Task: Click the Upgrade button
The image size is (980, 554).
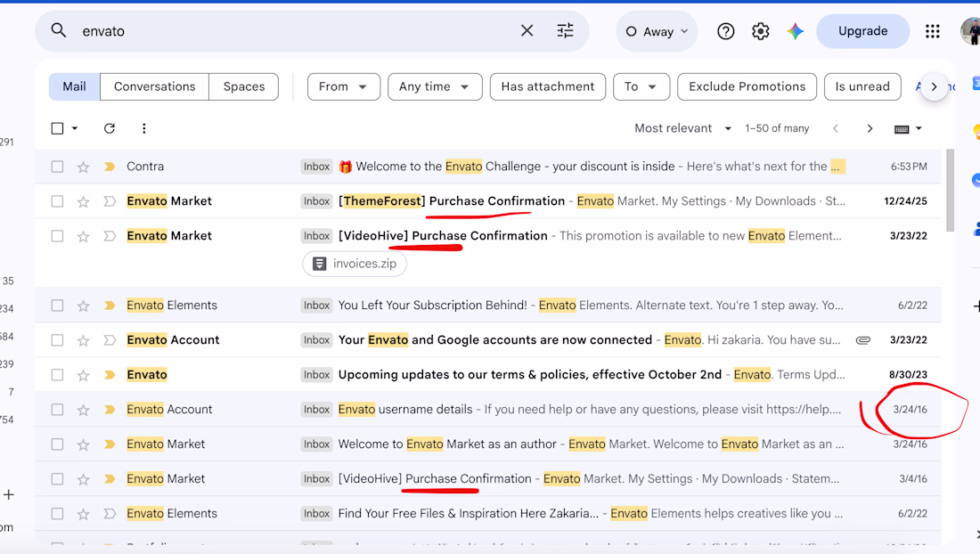Action: pyautogui.click(x=862, y=31)
